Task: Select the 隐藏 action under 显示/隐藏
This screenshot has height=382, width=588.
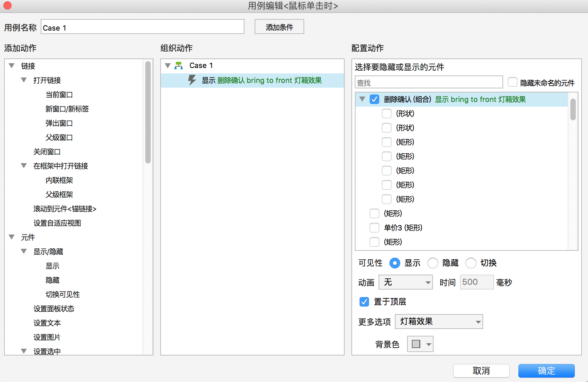Action: click(52, 280)
